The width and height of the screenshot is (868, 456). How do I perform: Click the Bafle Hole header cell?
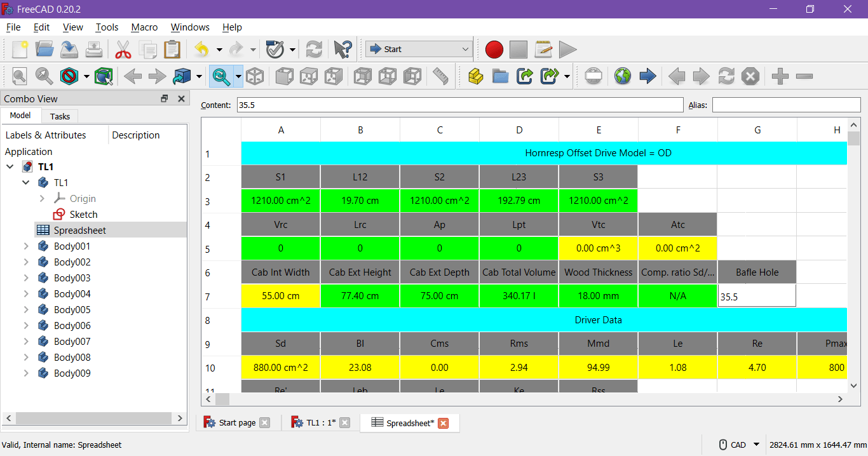pos(757,272)
